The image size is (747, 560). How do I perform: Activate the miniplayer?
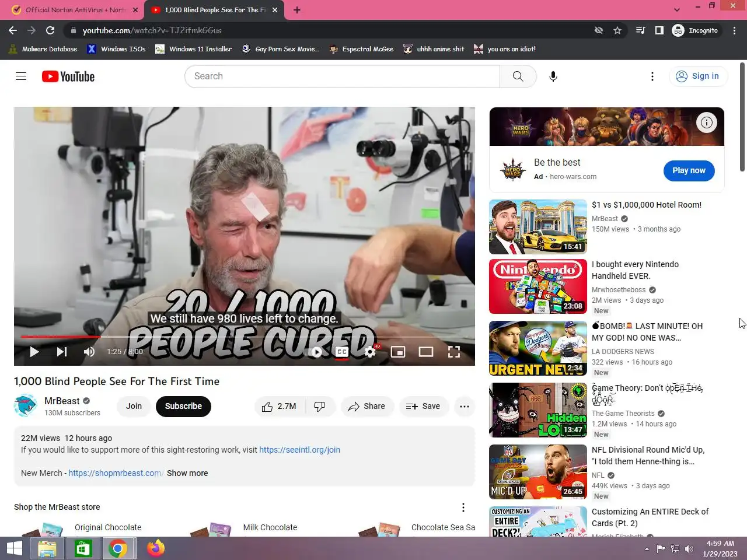(398, 351)
